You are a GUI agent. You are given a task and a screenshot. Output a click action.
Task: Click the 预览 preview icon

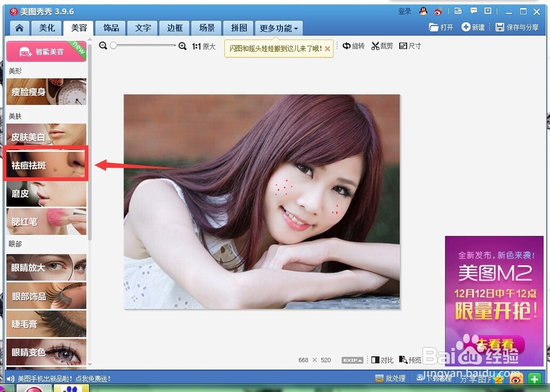pyautogui.click(x=410, y=360)
